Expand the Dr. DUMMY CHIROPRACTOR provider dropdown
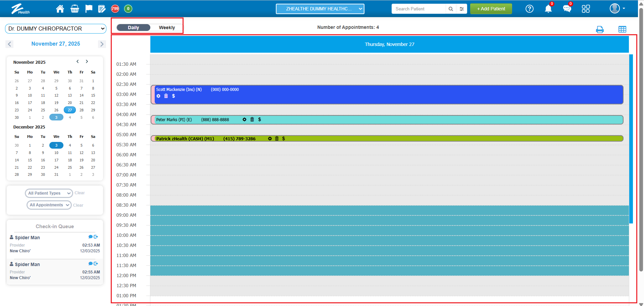This screenshot has width=644, height=306. coord(56,29)
